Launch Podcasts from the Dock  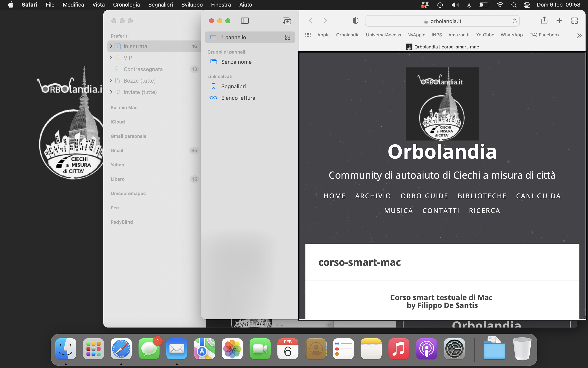427,349
